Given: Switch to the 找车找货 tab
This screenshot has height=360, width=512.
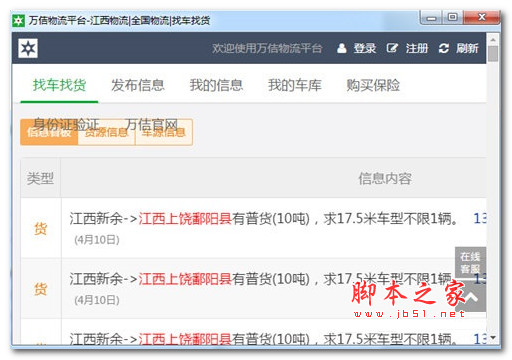Looking at the screenshot, I should pyautogui.click(x=59, y=85).
